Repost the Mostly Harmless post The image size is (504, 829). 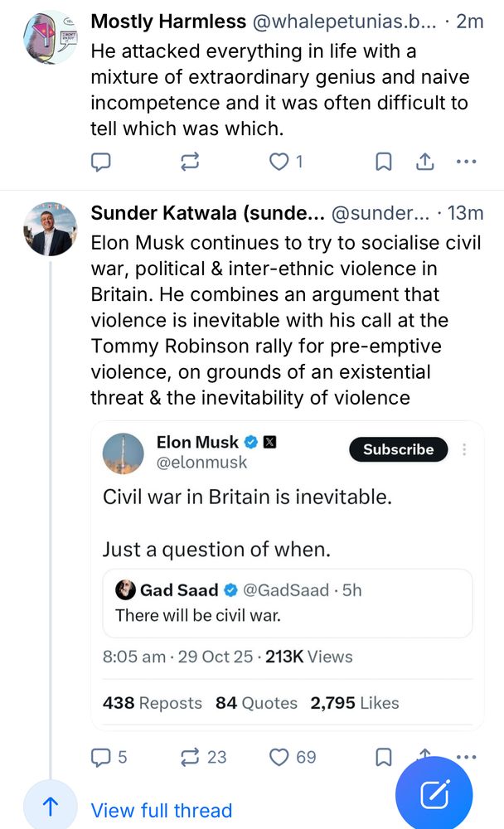pos(190,162)
